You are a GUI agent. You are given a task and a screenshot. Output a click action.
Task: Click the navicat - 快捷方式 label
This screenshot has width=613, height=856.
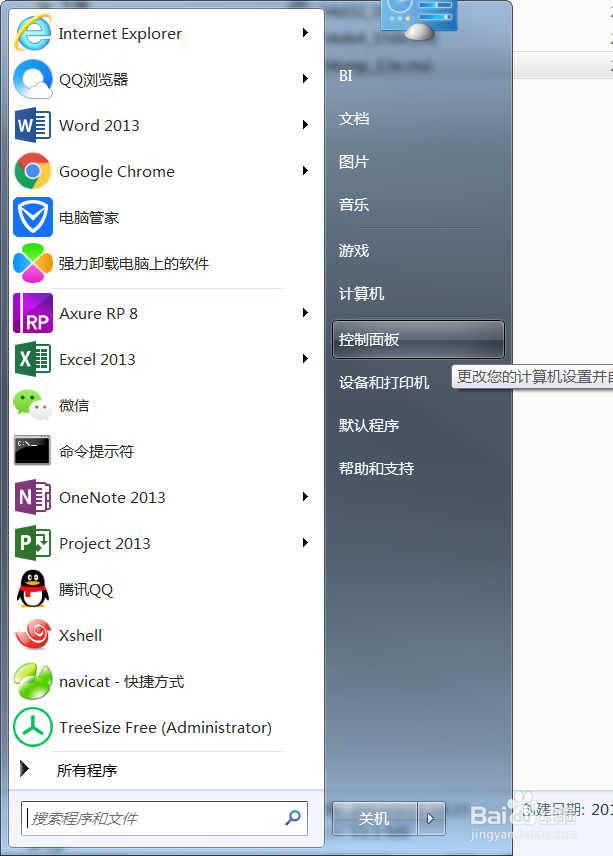122,682
